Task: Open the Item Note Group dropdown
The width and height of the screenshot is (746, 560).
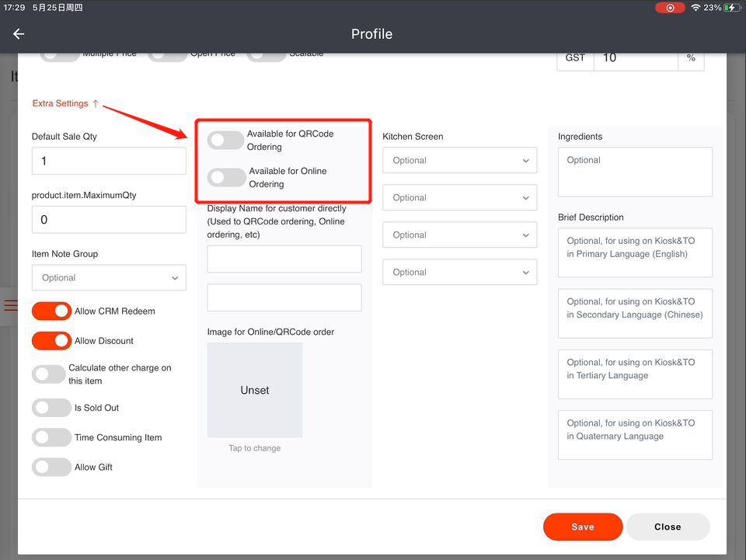Action: [x=109, y=278]
